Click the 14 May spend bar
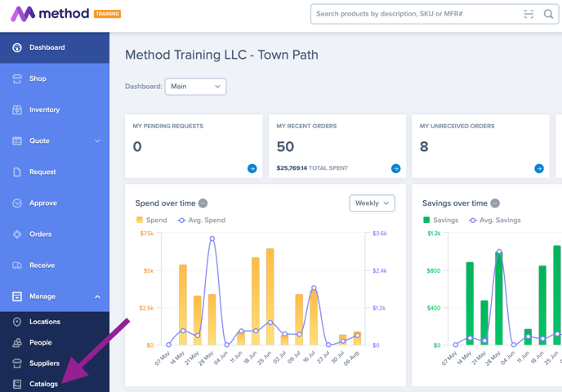The height and width of the screenshot is (392, 562). pos(183,305)
